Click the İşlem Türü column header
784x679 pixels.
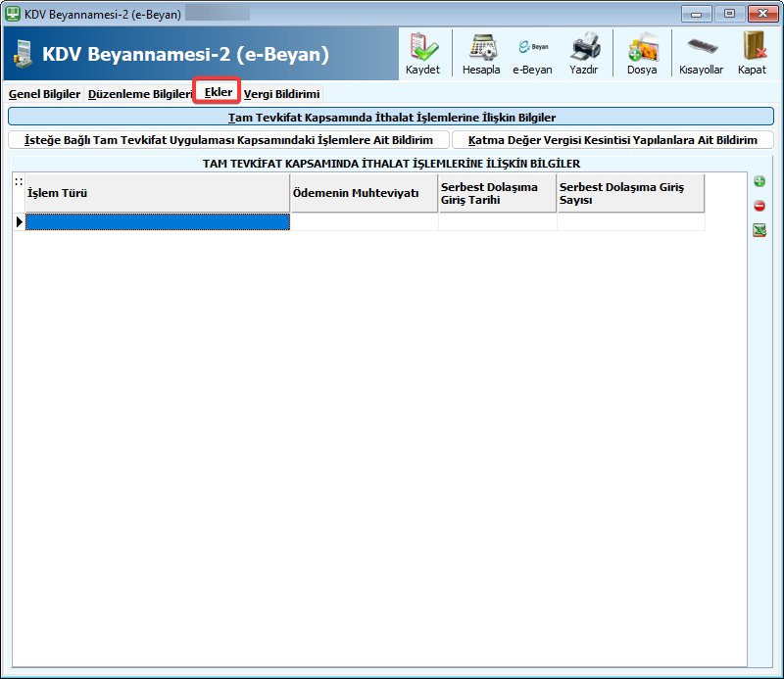click(x=157, y=193)
